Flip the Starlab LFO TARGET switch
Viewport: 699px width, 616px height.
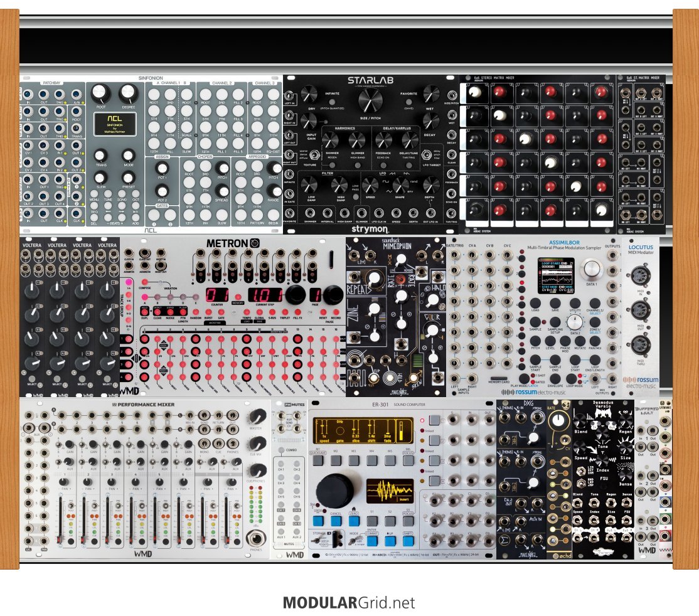427,156
